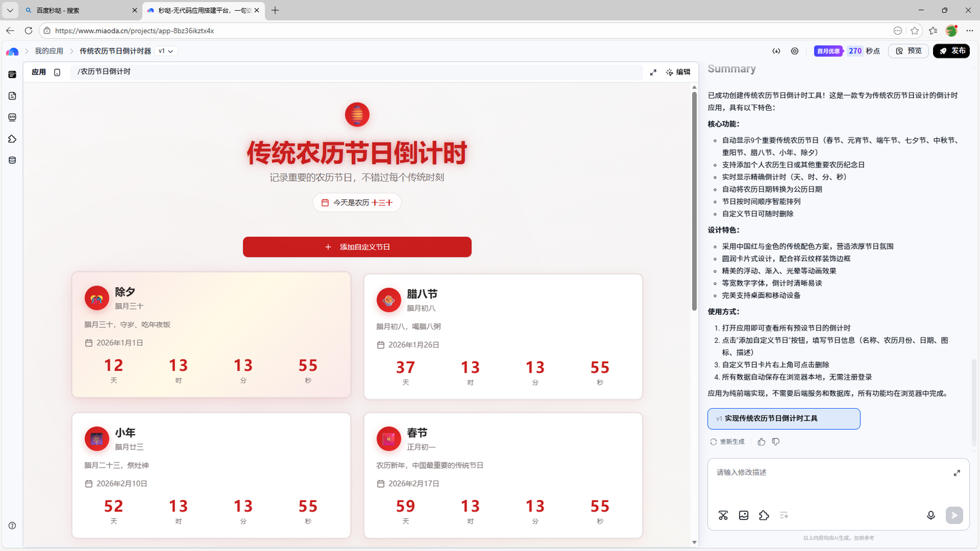980x551 pixels.
Task: Expand the chat input with the diagonal arrows
Action: pyautogui.click(x=957, y=472)
